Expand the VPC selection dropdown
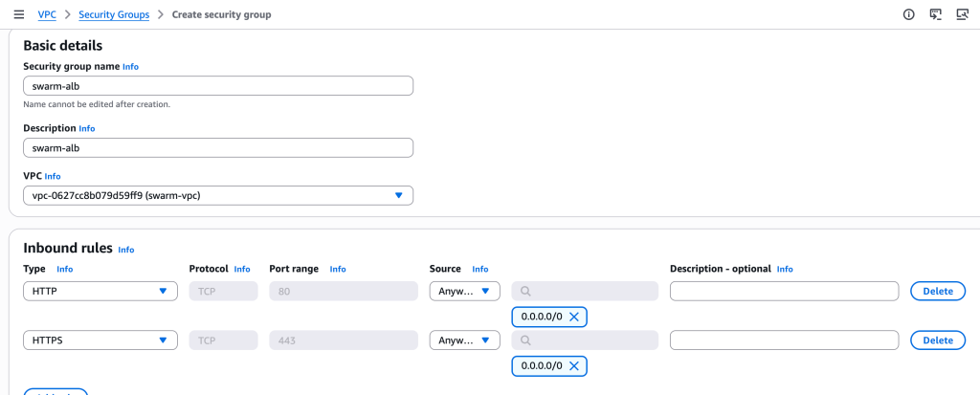 pyautogui.click(x=399, y=196)
